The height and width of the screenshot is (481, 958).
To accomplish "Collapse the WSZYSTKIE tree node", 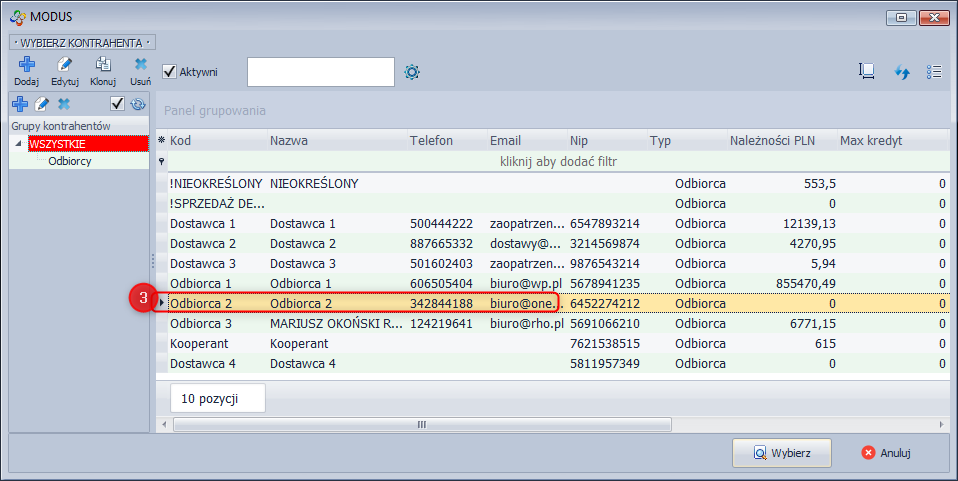I will [x=20, y=145].
